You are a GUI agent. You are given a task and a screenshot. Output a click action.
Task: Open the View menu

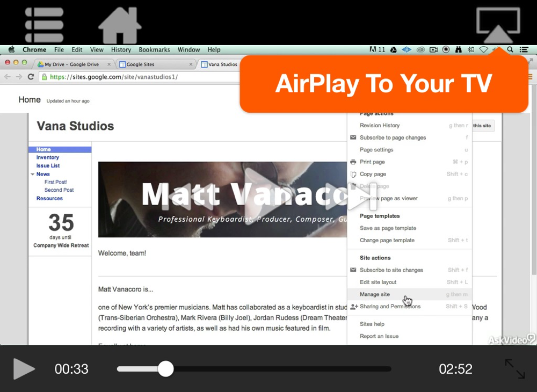[97, 49]
